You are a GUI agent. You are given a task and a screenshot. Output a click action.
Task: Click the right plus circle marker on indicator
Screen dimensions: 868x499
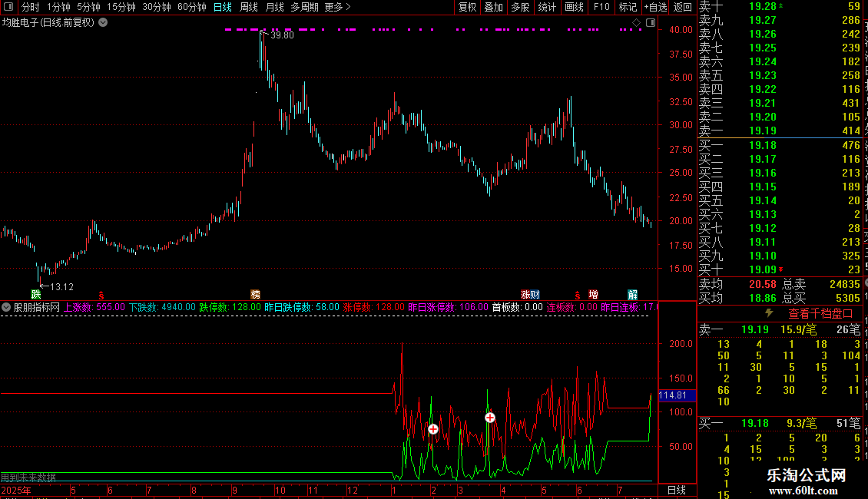490,417
